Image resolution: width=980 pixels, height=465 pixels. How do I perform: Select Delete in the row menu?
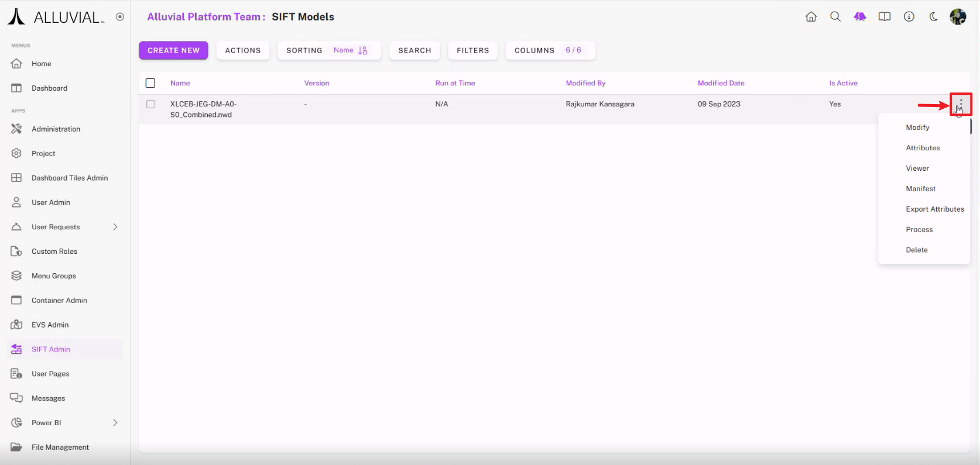click(917, 250)
